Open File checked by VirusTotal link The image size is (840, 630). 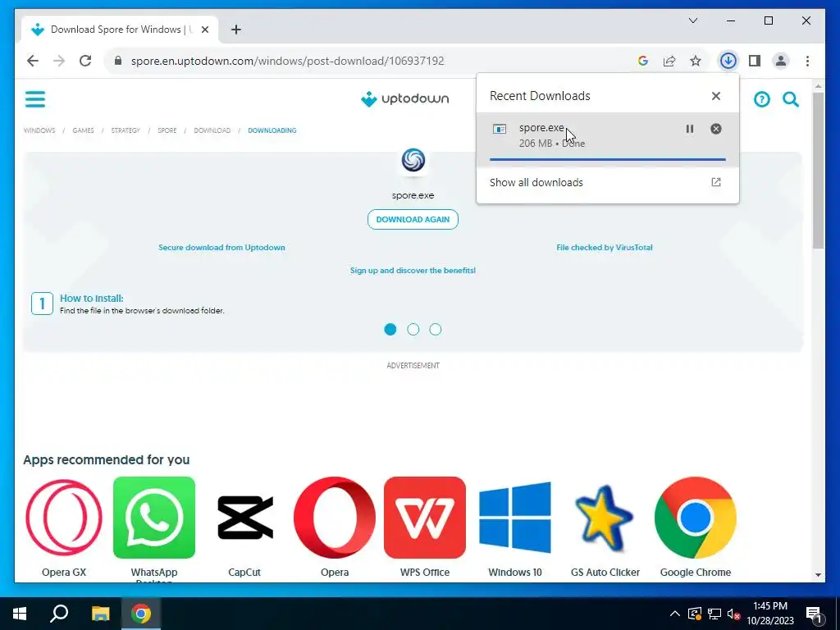[605, 248]
